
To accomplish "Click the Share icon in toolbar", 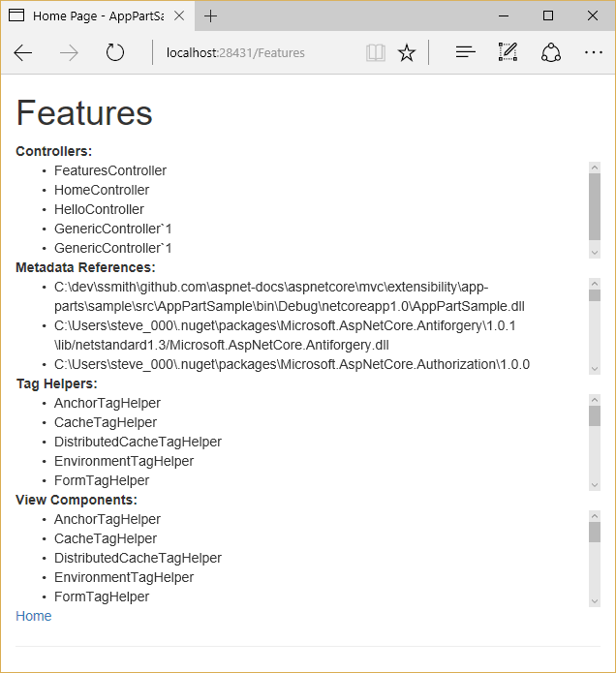I will 551,53.
